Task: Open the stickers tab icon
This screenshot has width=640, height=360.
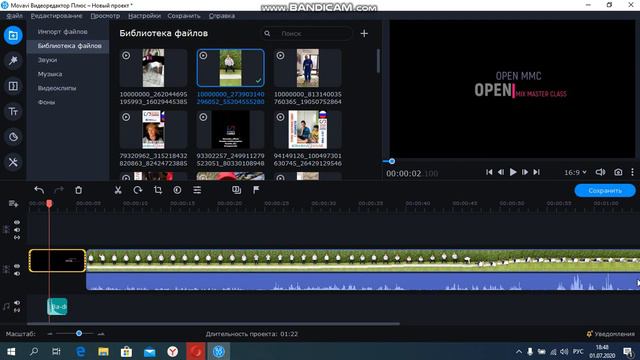Action: coord(13,137)
